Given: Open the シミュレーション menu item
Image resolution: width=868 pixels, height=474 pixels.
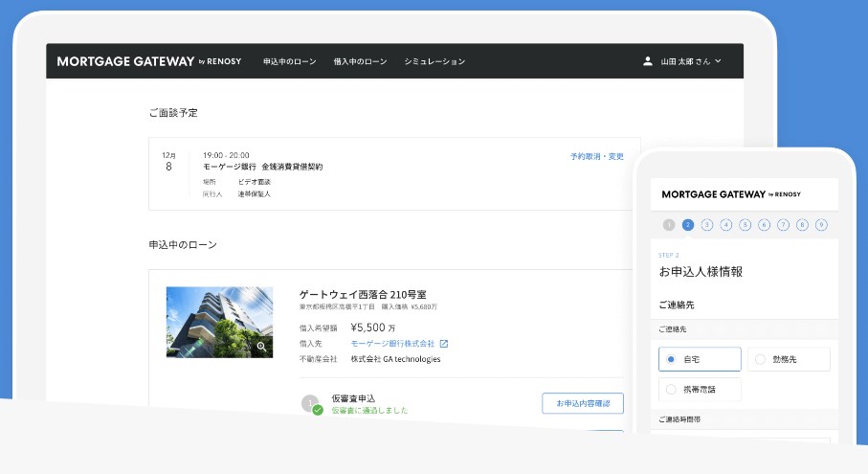Looking at the screenshot, I should point(434,61).
